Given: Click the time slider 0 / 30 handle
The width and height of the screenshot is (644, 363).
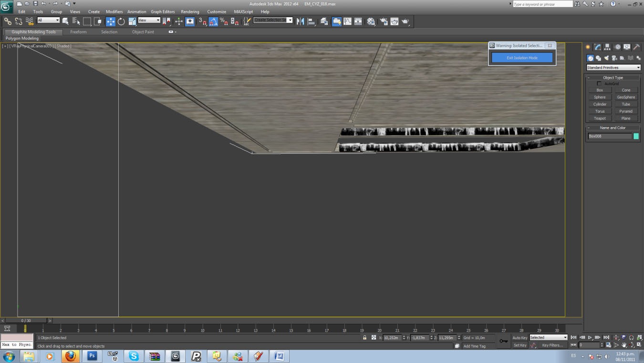Looking at the screenshot, I should (26, 320).
